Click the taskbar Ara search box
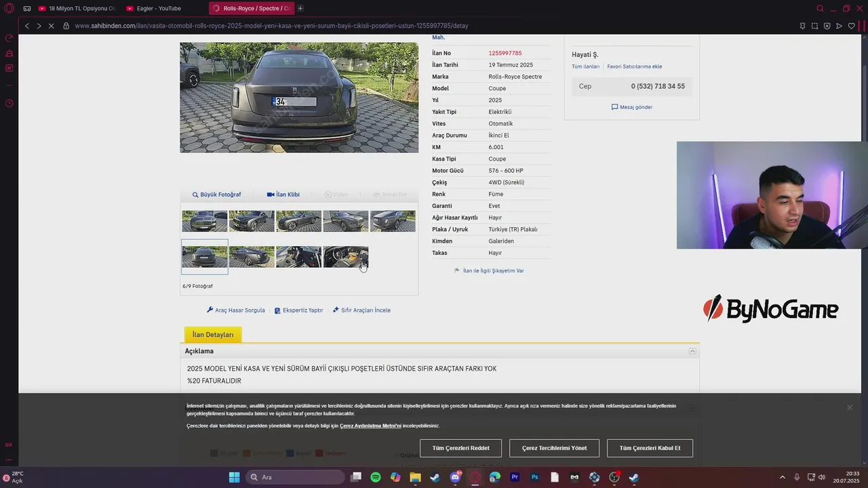Screen dimensions: 868x488 [x=294, y=477]
